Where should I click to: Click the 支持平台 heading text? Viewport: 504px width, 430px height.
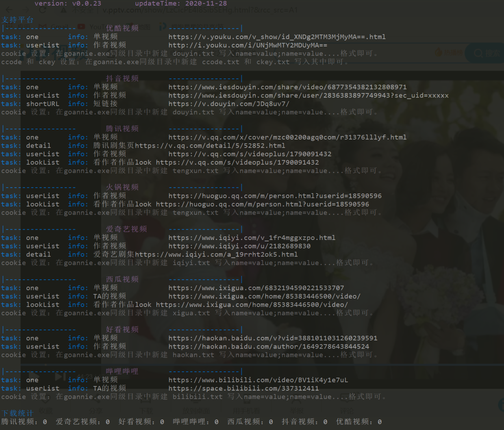17,20
